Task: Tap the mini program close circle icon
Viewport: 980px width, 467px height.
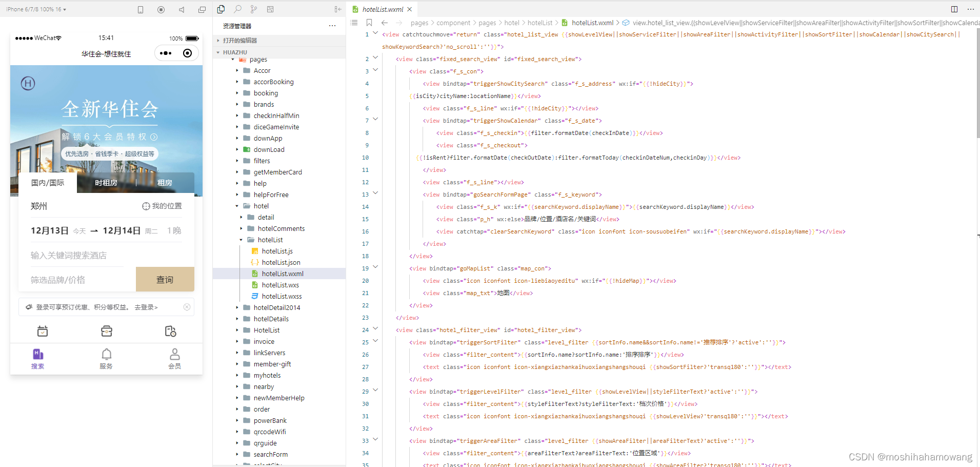Action: tap(188, 53)
